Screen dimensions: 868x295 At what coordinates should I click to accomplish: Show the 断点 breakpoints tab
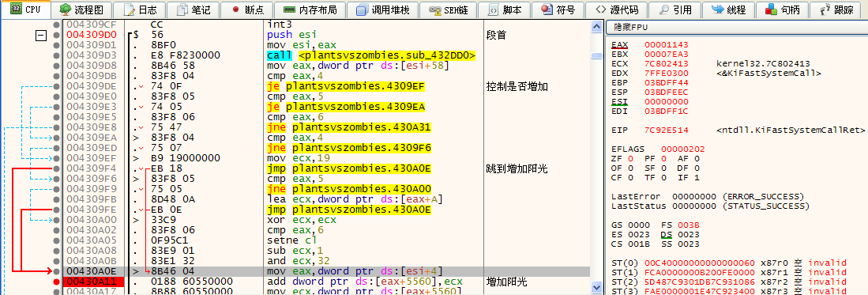248,9
